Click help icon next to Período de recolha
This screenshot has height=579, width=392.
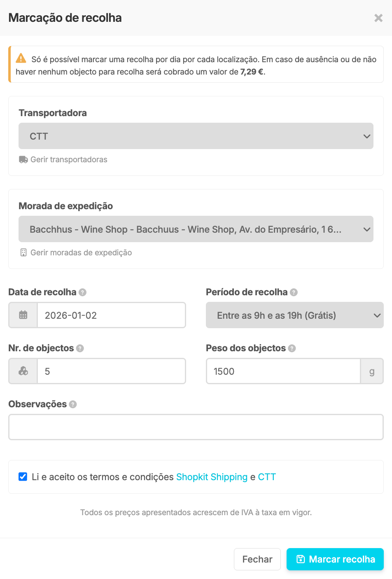point(294,292)
